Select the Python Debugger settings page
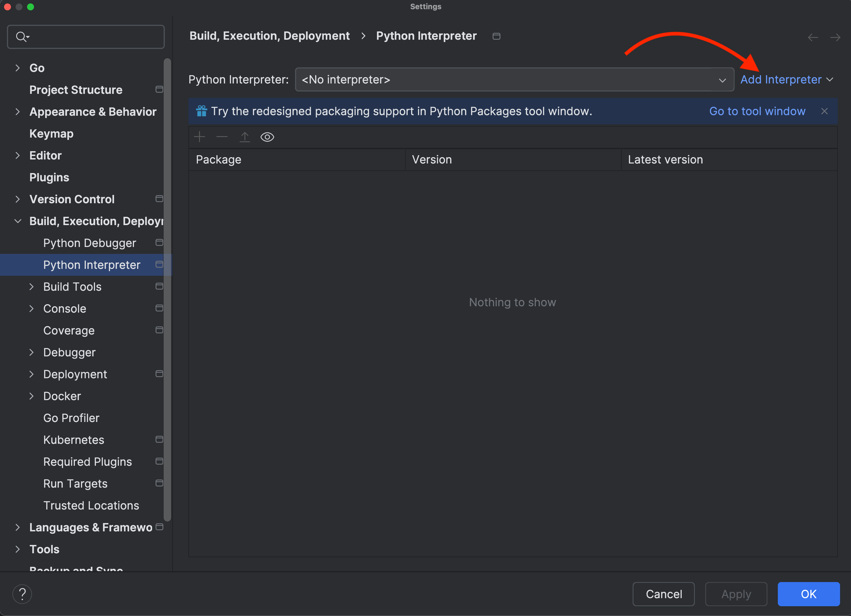Viewport: 851px width, 616px height. 89,243
